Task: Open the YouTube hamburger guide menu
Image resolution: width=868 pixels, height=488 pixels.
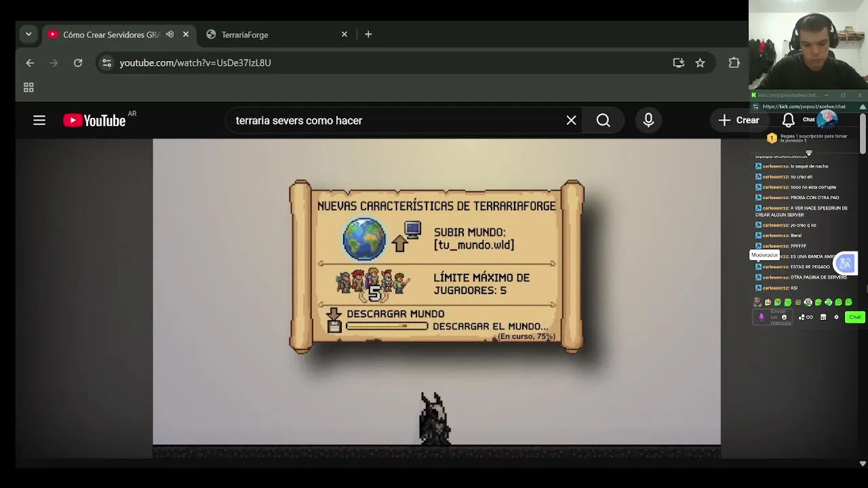Action: (x=39, y=120)
